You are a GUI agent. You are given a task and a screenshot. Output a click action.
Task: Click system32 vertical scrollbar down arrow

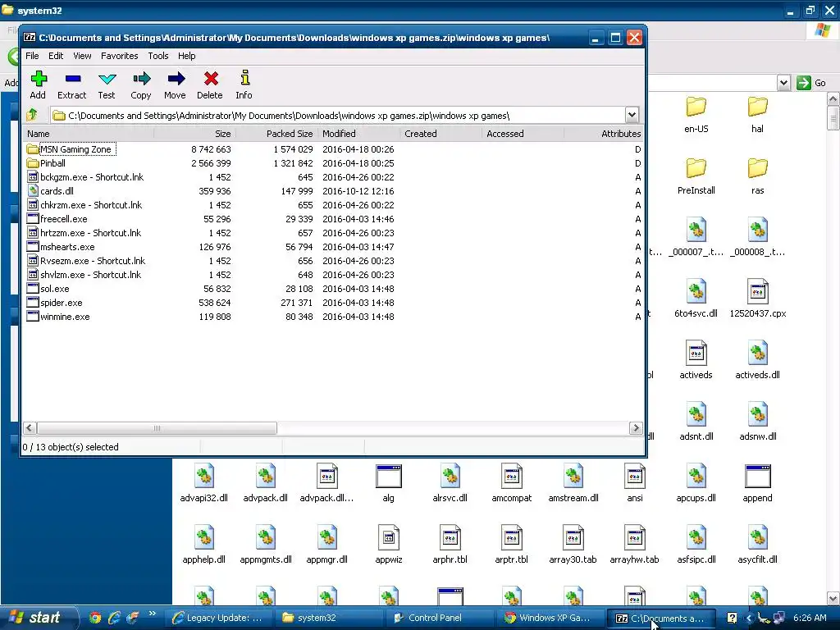[x=833, y=598]
